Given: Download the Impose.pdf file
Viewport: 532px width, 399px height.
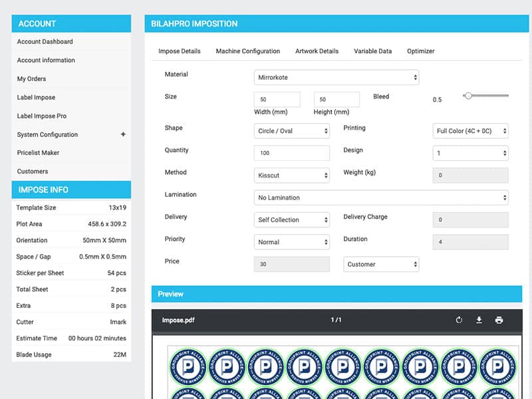Looking at the screenshot, I should coord(479,320).
